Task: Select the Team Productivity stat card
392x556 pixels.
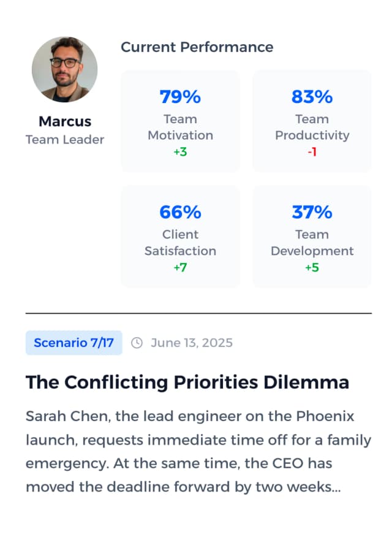Action: (x=312, y=120)
